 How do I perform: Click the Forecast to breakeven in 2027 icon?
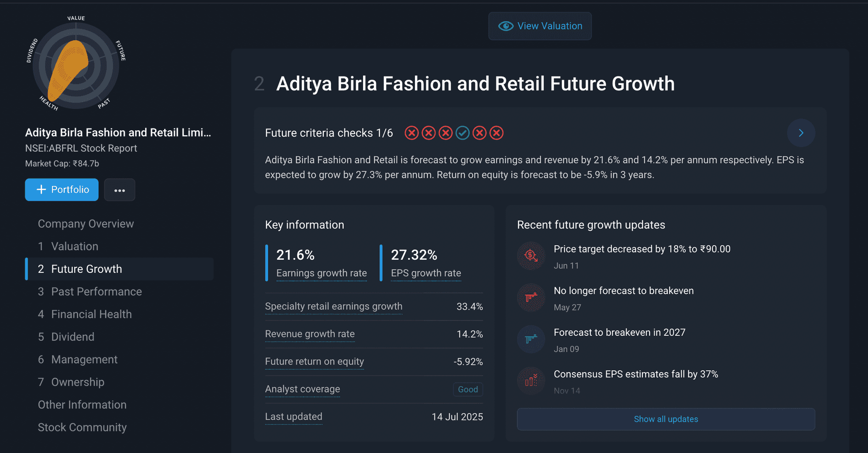point(531,339)
